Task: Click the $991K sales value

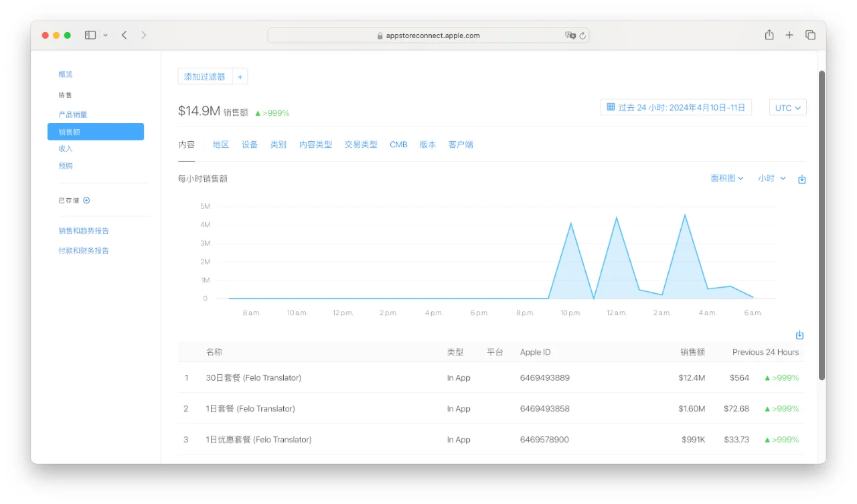Action: [x=694, y=440]
